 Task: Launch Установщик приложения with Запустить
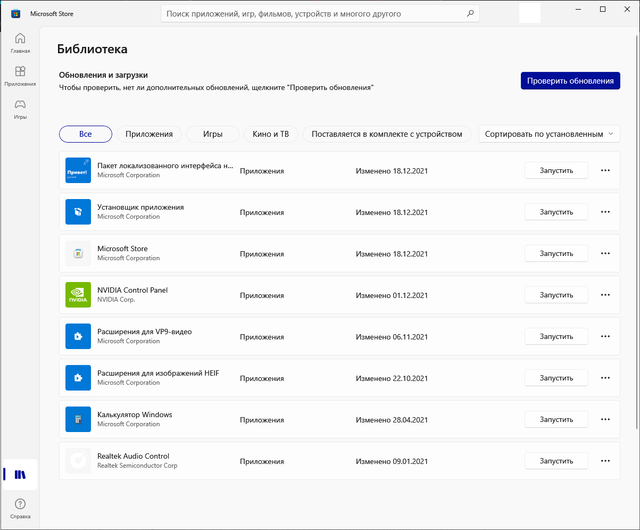tap(556, 212)
